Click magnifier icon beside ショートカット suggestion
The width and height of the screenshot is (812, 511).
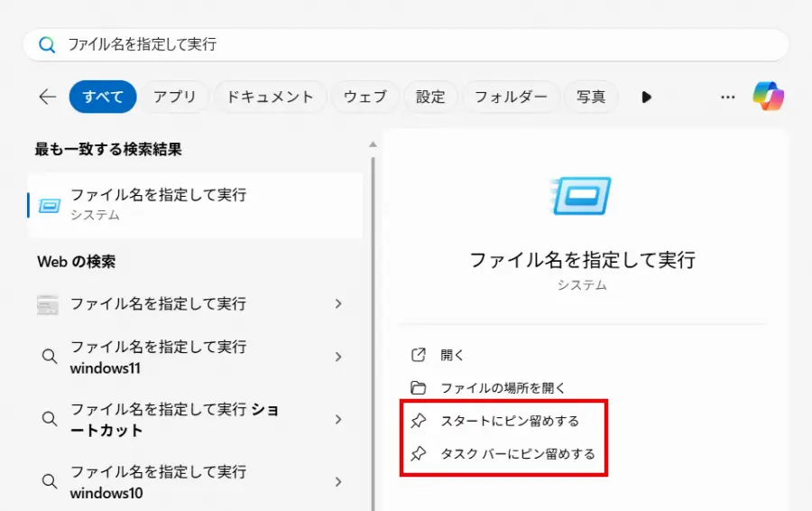click(50, 419)
